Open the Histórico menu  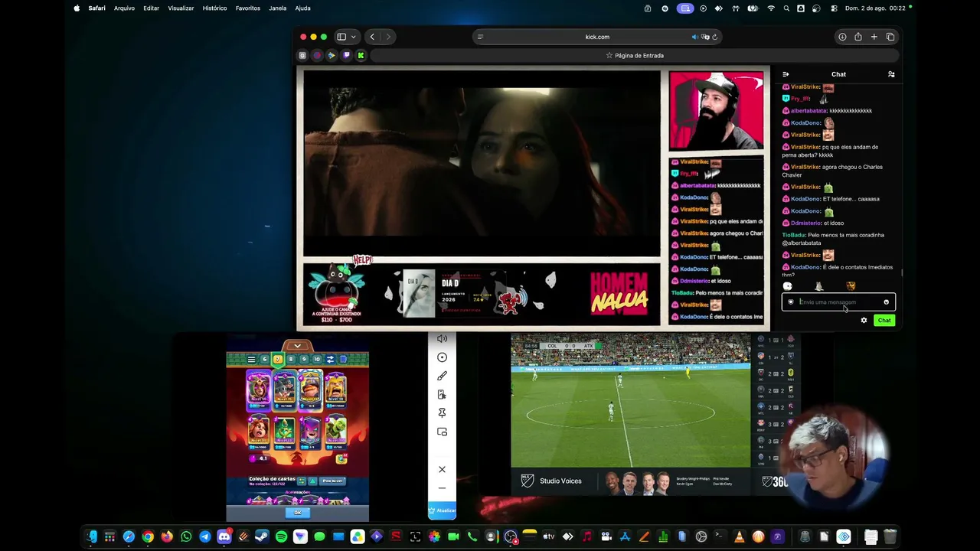coord(214,8)
